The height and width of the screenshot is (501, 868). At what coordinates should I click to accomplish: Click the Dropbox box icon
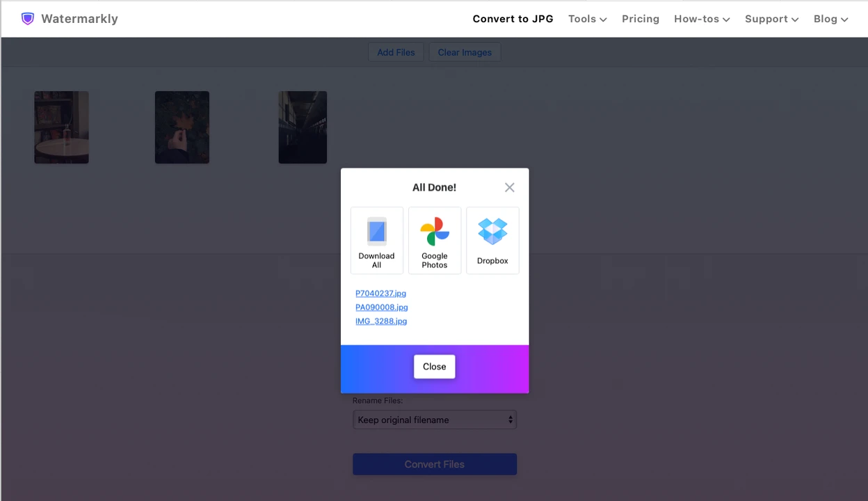tap(492, 230)
